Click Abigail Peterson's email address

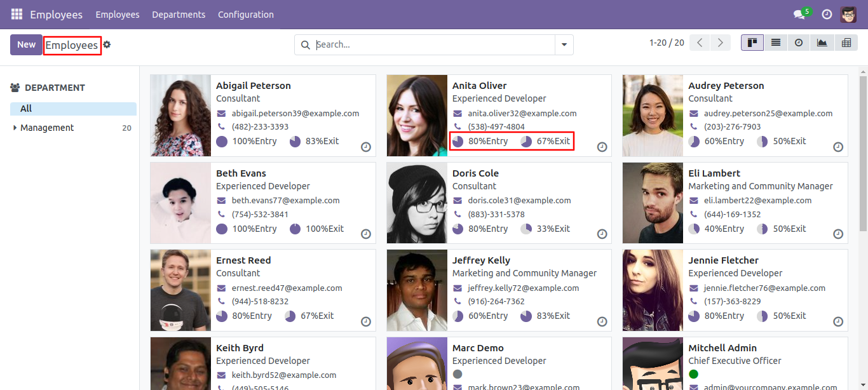pyautogui.click(x=295, y=114)
